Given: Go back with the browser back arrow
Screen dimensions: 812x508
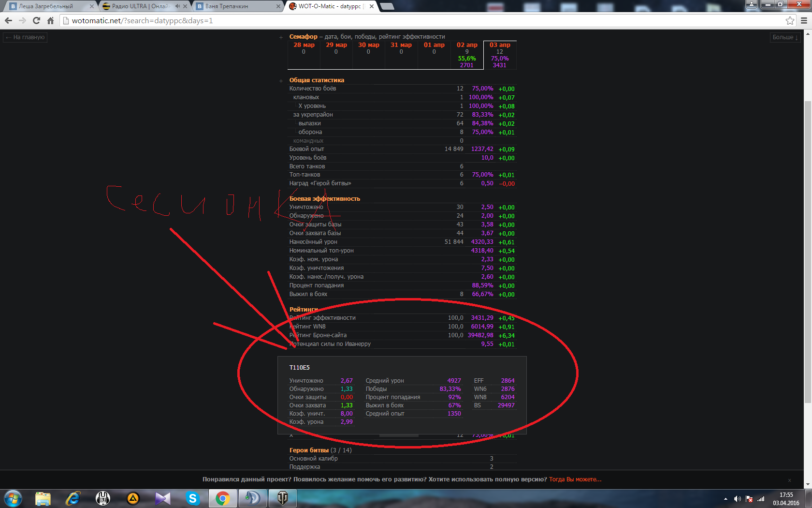Looking at the screenshot, I should [8, 20].
